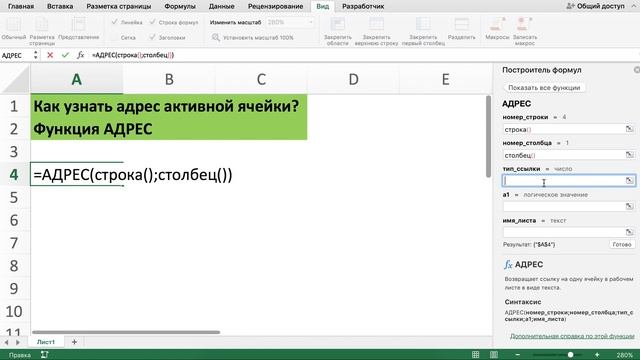Screen dimensions: 640x360
Task: Select column D header
Action: 353,79
